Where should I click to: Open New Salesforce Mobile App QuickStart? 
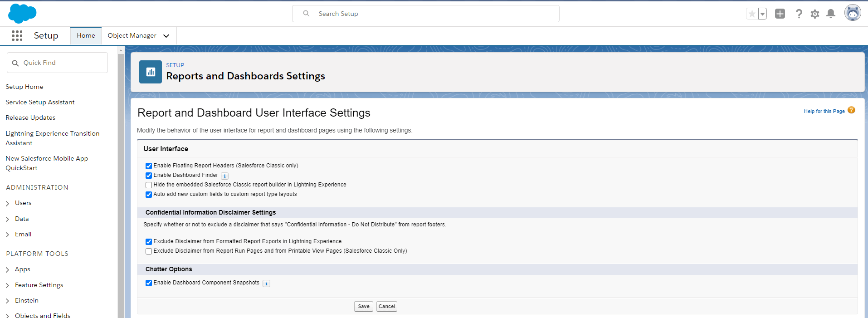pos(47,163)
